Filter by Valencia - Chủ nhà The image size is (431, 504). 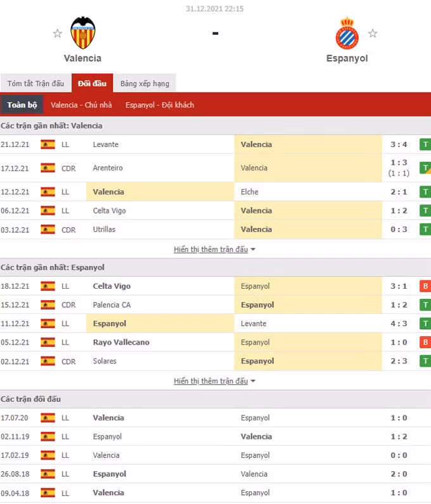coord(81,105)
